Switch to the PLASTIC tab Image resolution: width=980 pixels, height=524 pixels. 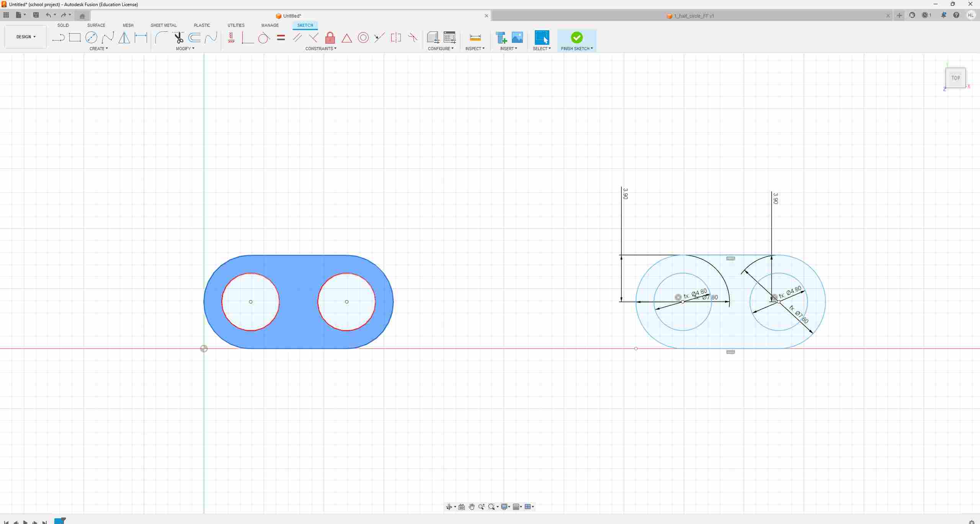point(202,25)
